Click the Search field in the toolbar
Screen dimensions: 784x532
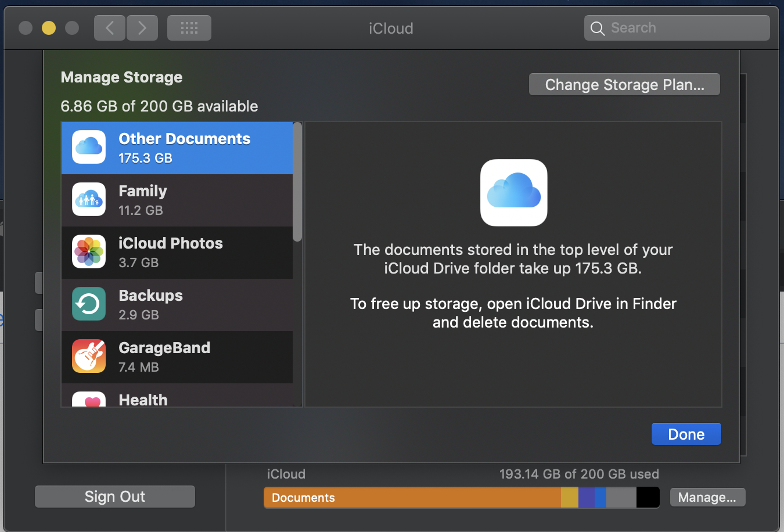677,28
